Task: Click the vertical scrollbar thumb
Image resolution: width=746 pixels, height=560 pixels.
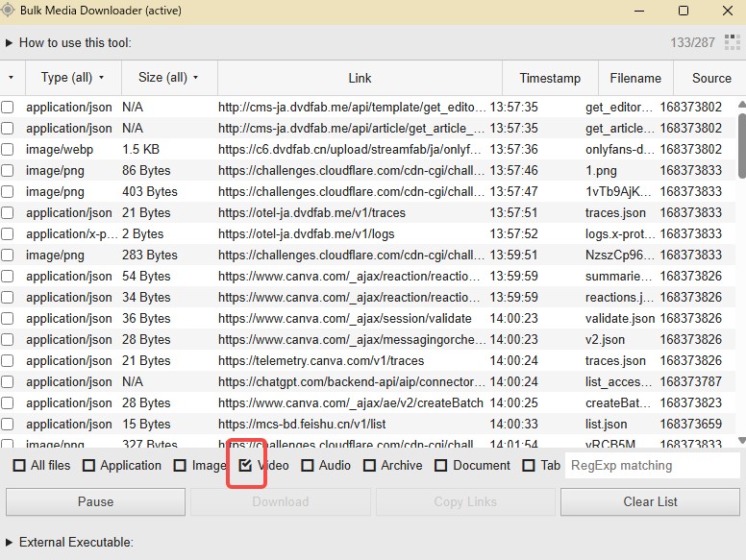Action: (742, 145)
